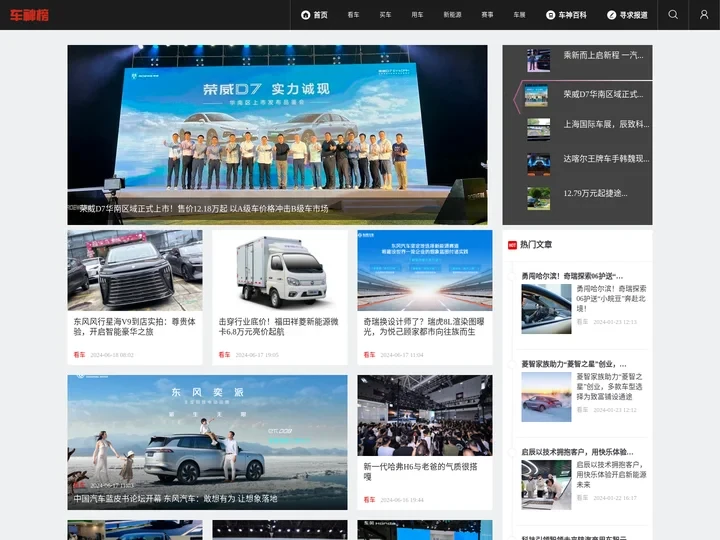The image size is (720, 540).
Task: Open article 东风风行星海V9到店实拍
Action: (135, 326)
